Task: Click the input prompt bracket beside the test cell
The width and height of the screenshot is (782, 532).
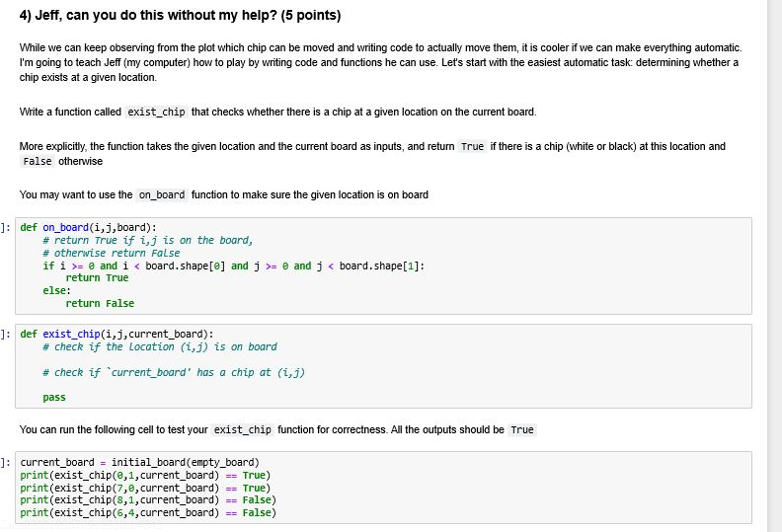Action: click(x=5, y=462)
